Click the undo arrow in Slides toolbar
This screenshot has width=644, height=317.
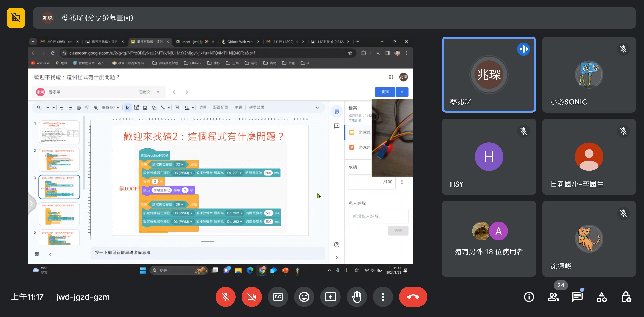[x=62, y=108]
